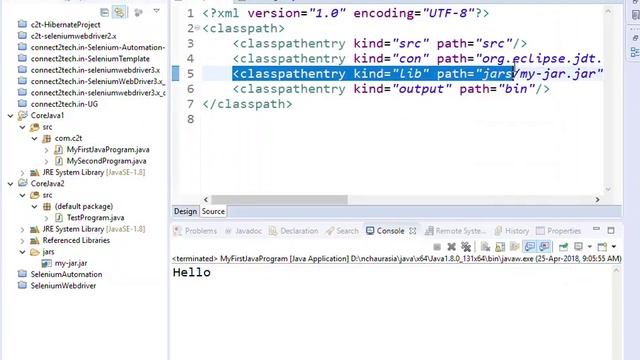Viewport: 640px width, 360px height.
Task: Expand MySecondProgram.java node
Action: (x=47, y=162)
